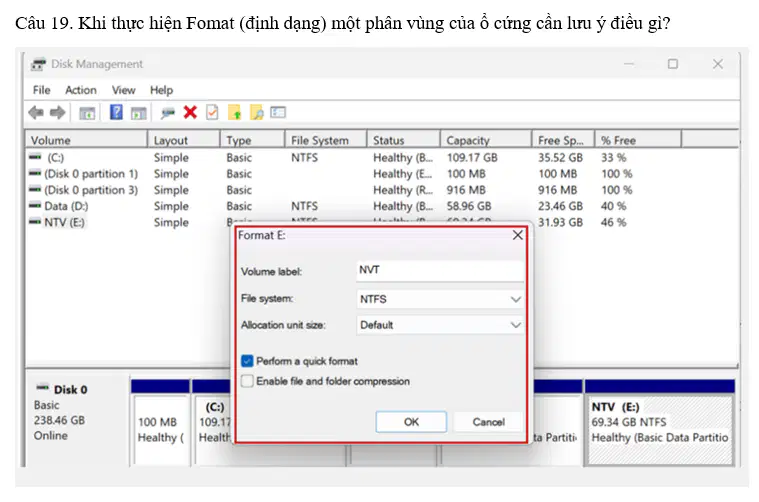
Task: Click the drive Refresh/Rescan toolbar icon
Action: [167, 113]
